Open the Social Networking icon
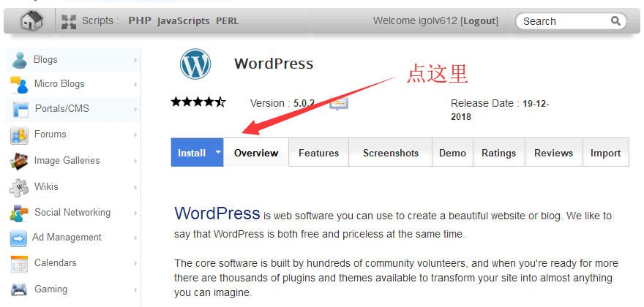 (19, 213)
